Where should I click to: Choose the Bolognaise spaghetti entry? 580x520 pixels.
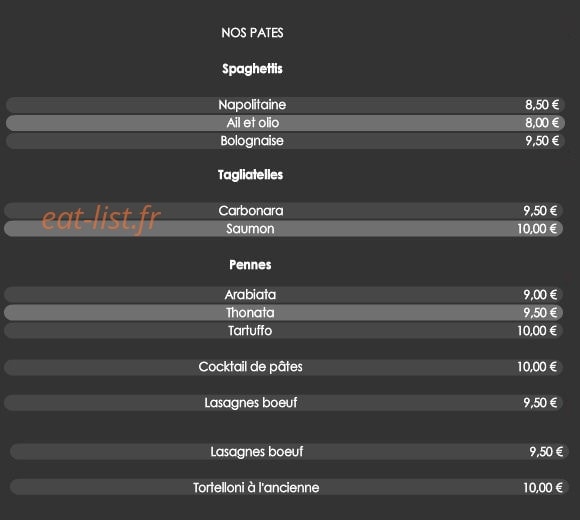pos(285,141)
